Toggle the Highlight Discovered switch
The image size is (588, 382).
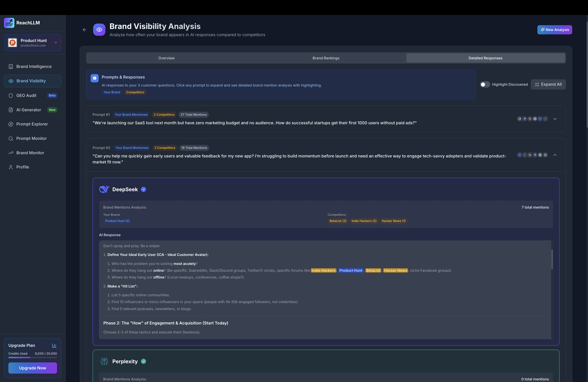point(485,84)
